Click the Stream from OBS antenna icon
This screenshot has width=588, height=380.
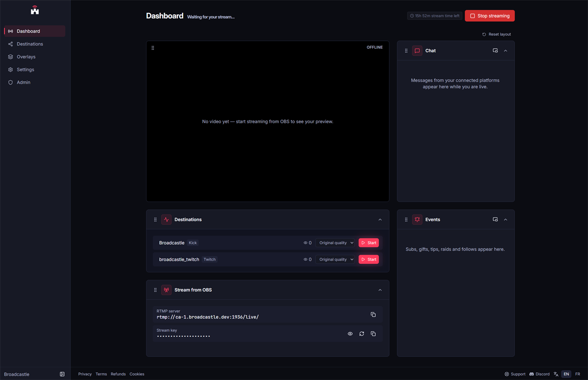[166, 290]
